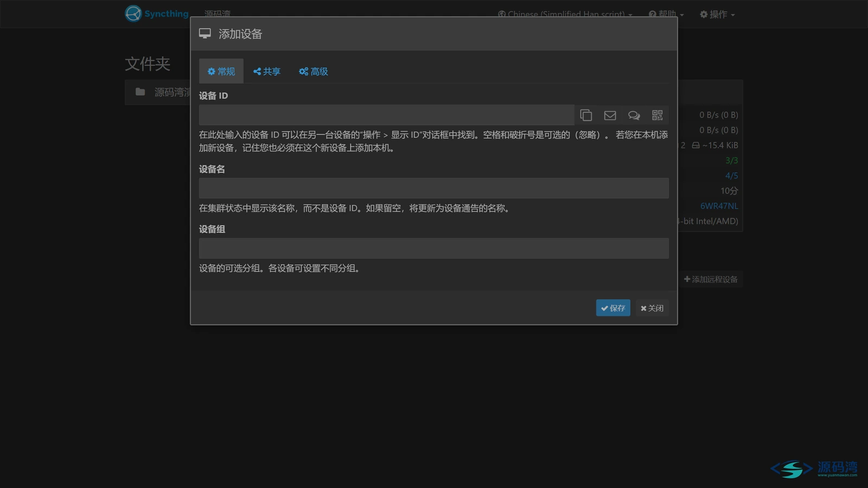Click the 添加远程设备 button behind the dialog
This screenshot has width=868, height=488.
point(711,279)
